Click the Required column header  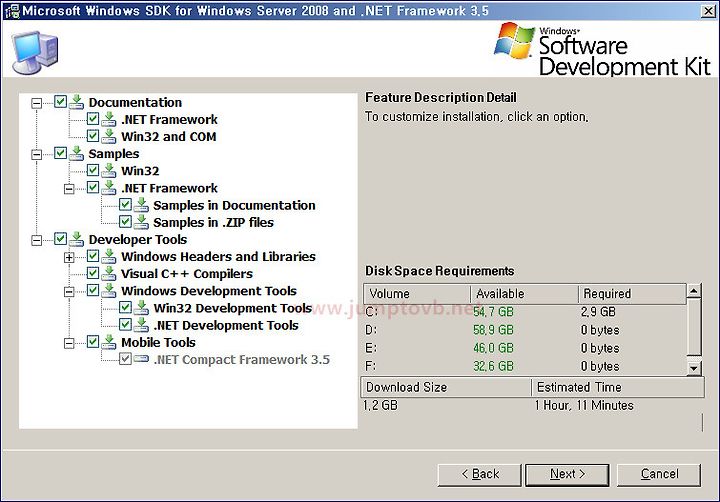pyautogui.click(x=632, y=293)
